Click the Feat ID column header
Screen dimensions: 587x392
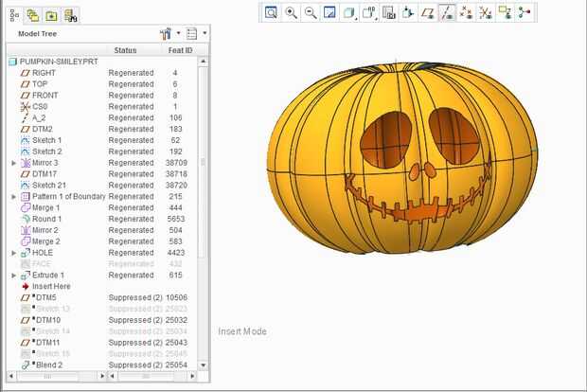pos(180,50)
